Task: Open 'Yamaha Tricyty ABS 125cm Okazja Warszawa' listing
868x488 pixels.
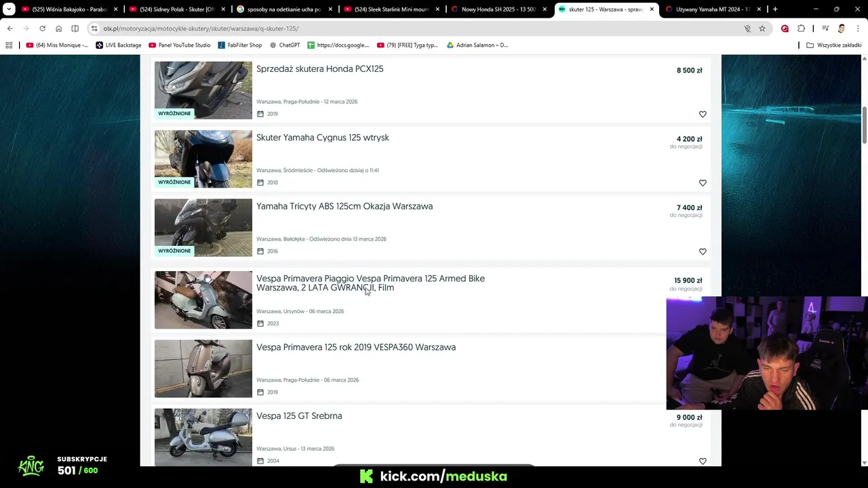Action: coord(344,206)
